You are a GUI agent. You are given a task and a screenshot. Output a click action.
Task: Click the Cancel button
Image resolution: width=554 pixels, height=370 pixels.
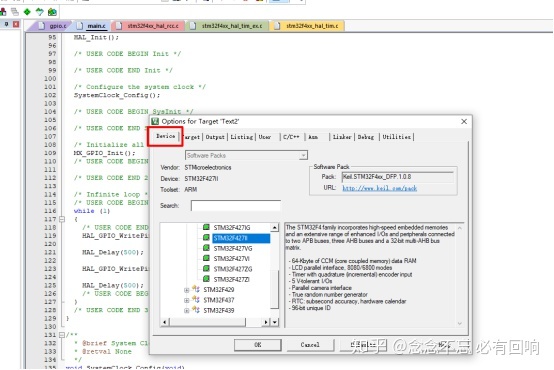(310, 345)
